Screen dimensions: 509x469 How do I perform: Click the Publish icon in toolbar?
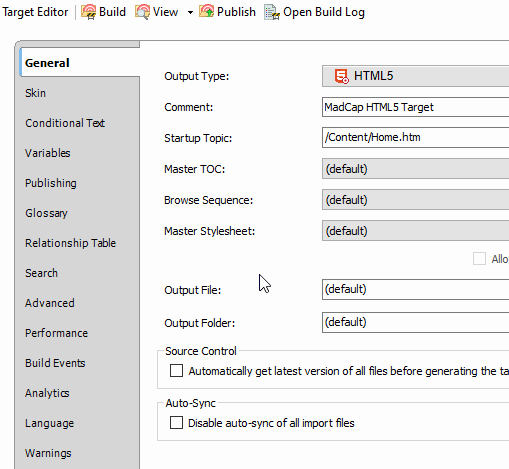(206, 11)
